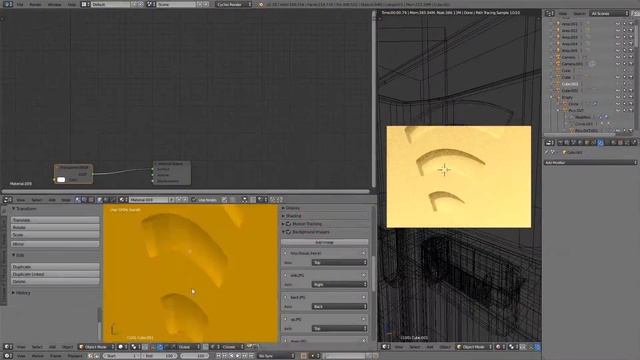640x360 pixels.
Task: Click the node editor type icon
Action: pos(7,200)
